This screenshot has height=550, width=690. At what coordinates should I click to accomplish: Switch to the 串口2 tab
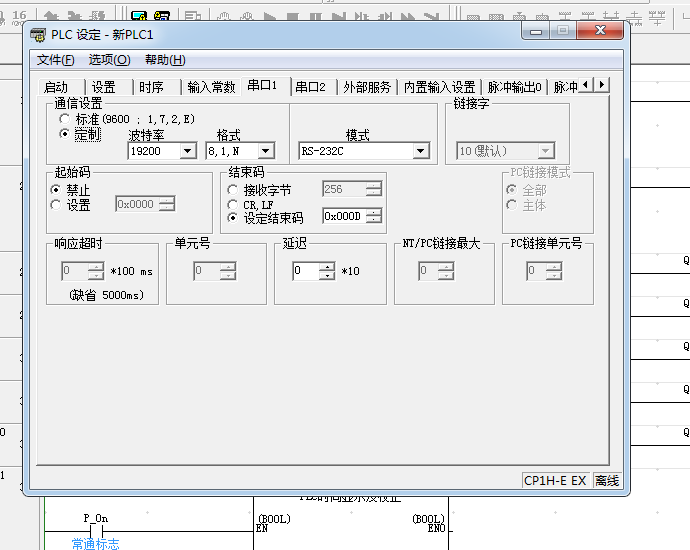(310, 87)
